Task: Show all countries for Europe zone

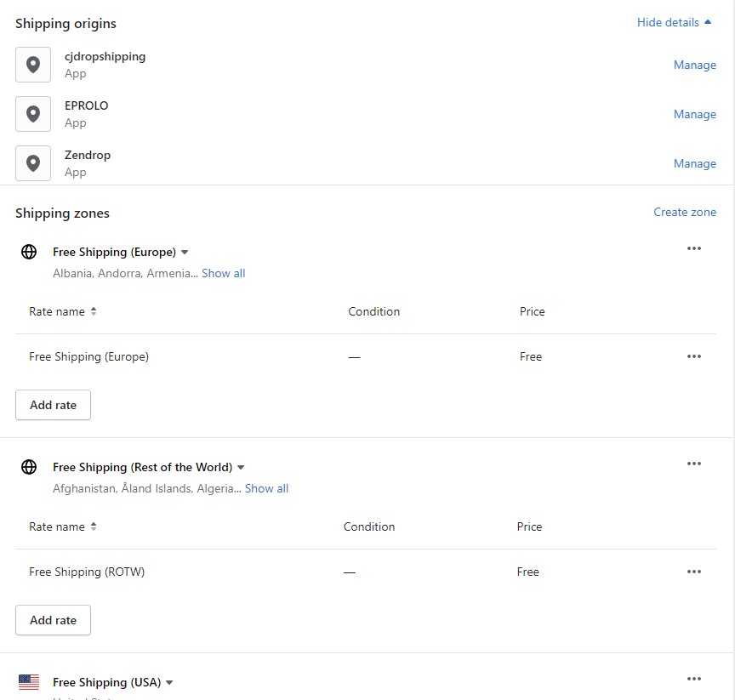Action: pos(223,273)
